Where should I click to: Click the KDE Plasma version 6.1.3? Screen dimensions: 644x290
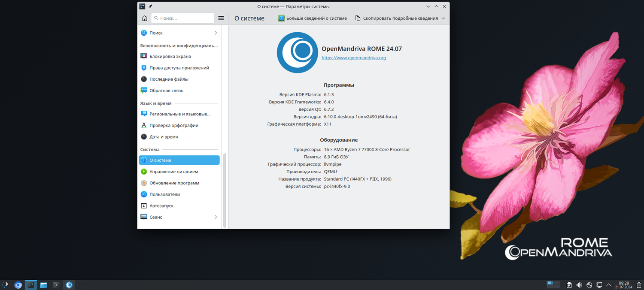(329, 95)
